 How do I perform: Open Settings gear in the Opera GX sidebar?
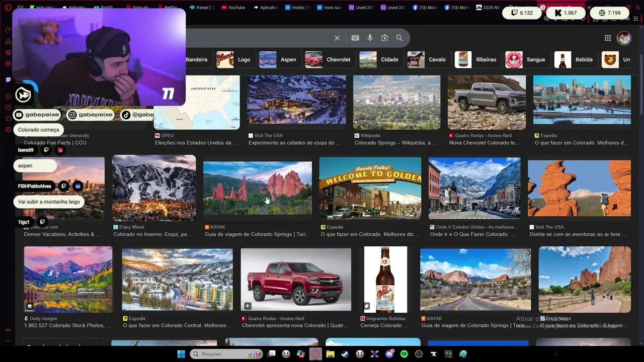(x=8, y=130)
